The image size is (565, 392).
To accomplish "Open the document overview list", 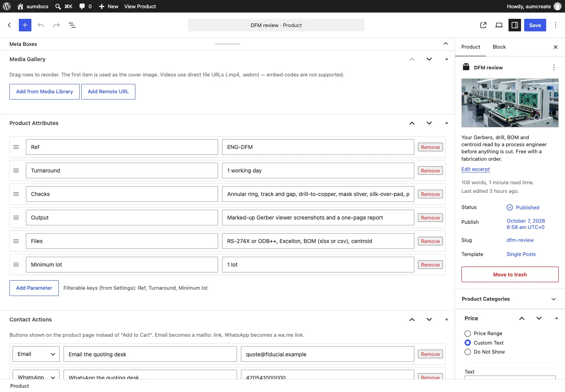I will tap(72, 25).
